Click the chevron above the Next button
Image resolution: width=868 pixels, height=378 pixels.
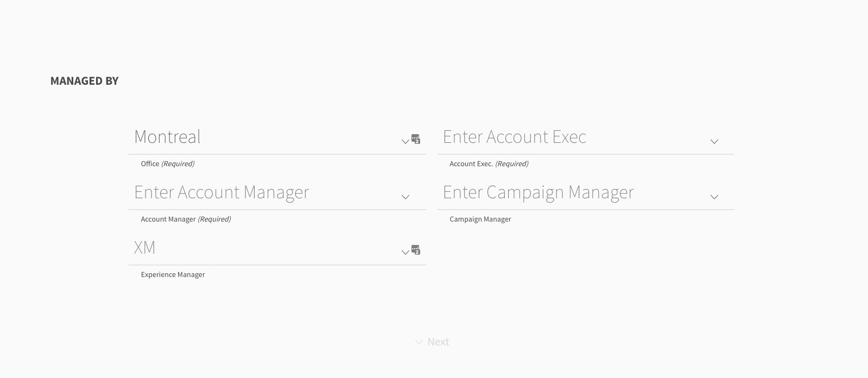click(x=418, y=342)
